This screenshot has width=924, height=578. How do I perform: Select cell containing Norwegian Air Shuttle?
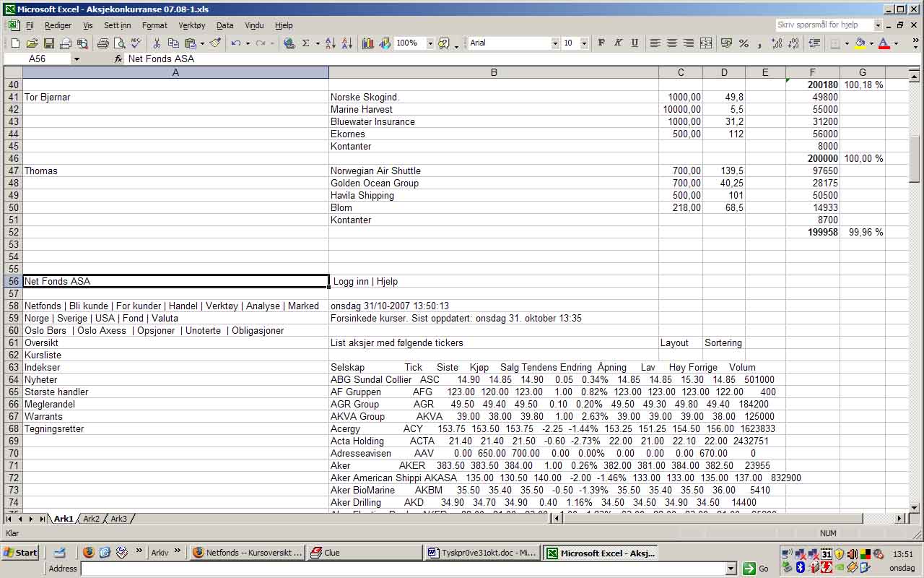point(494,171)
